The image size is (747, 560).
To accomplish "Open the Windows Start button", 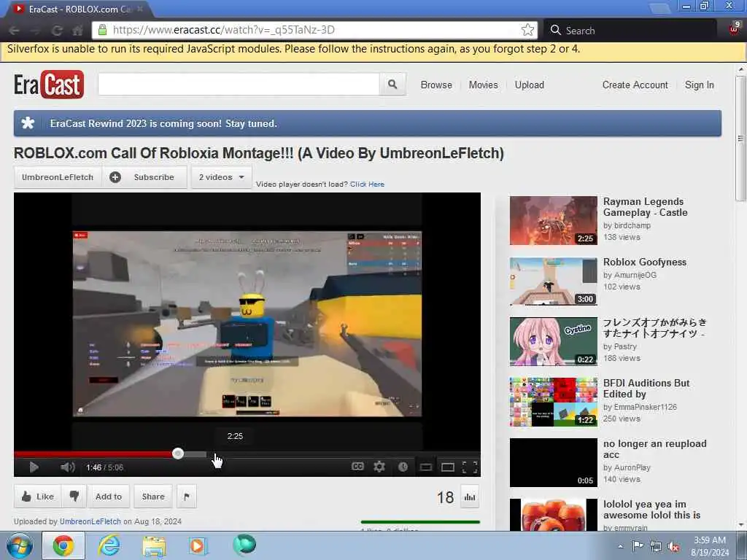I will tap(19, 545).
